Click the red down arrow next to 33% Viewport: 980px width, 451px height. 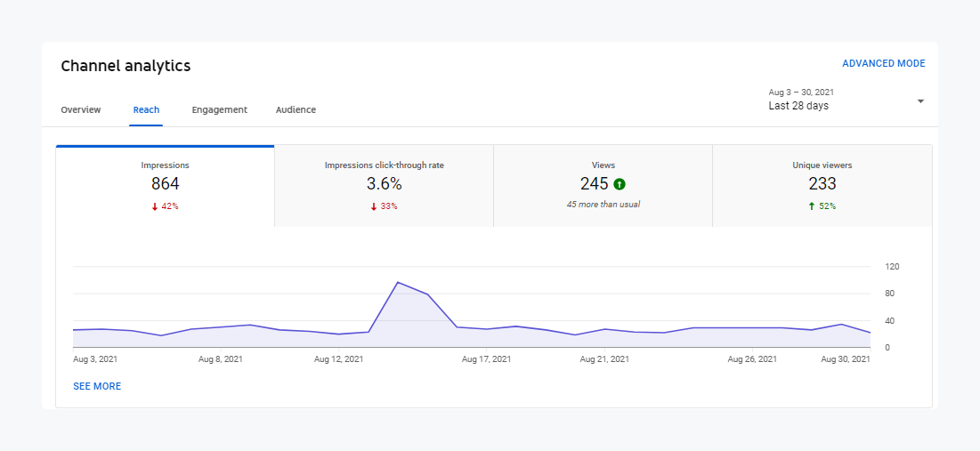point(374,206)
